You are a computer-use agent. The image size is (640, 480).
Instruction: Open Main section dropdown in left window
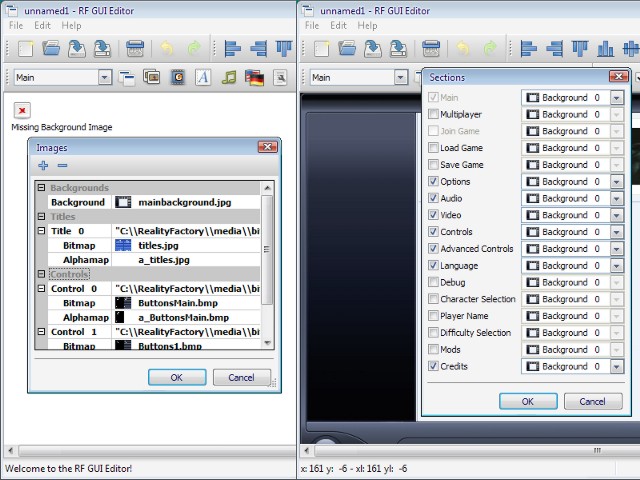(105, 77)
